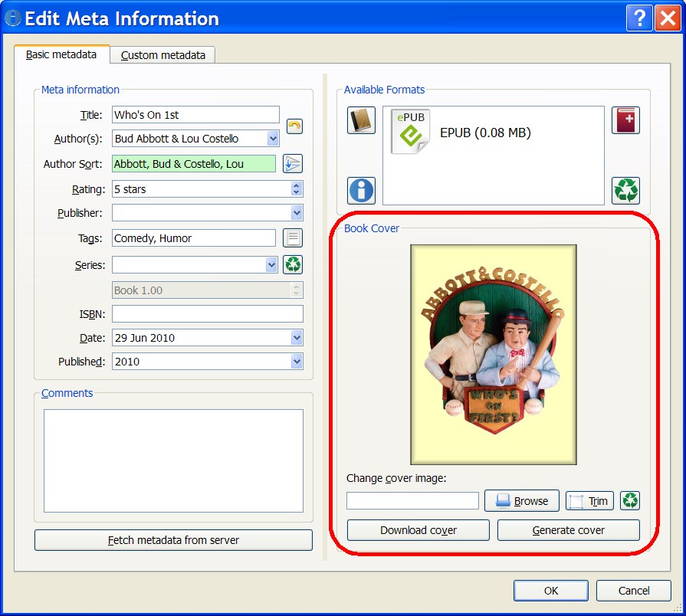Increase rating with up arrow

coord(296,185)
